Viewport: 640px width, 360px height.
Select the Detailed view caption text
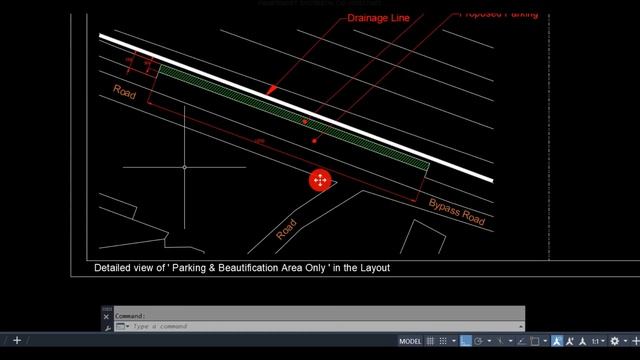tap(242, 268)
